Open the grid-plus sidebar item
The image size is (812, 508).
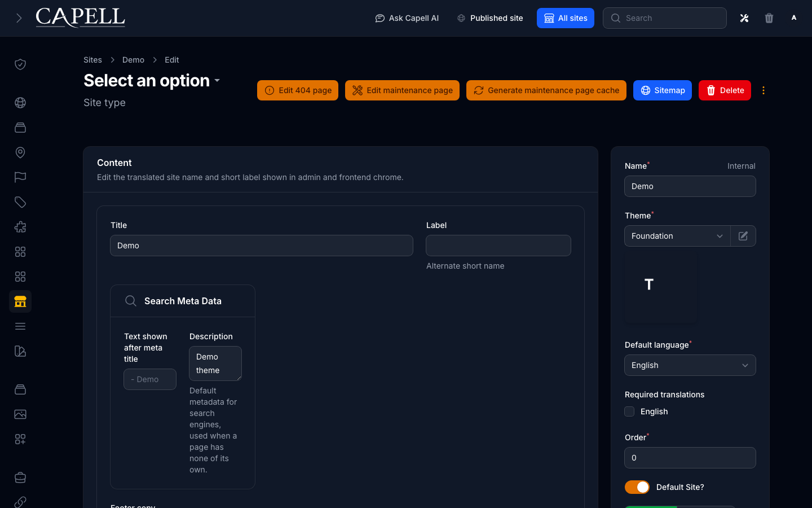click(x=20, y=439)
